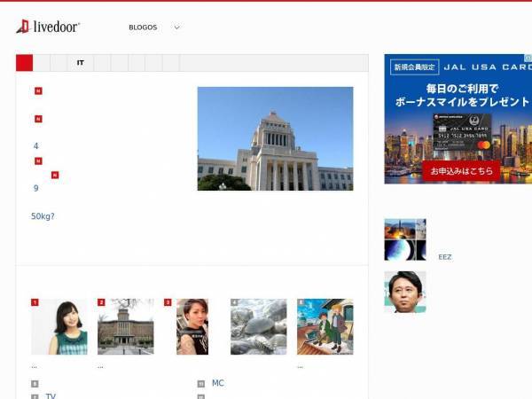Open the 'EEZ' sidebar article link
Screen dimensions: 532x399
[x=445, y=257]
